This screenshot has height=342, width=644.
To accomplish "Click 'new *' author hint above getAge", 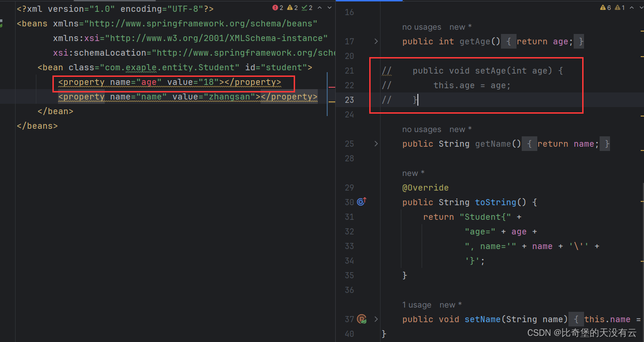I will [461, 27].
